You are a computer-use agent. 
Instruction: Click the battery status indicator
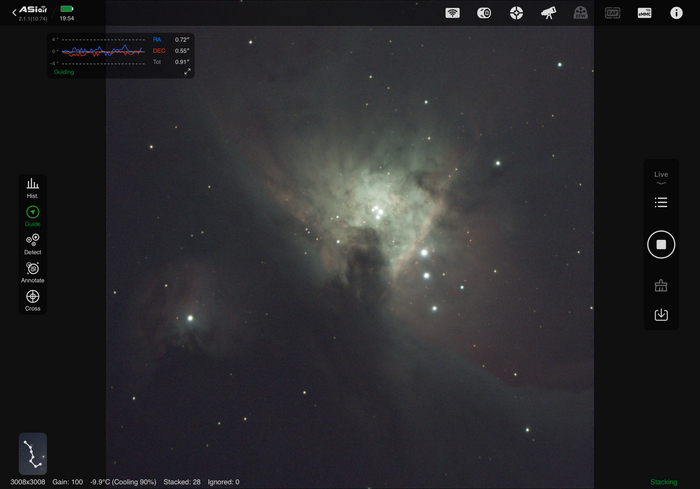point(67,9)
